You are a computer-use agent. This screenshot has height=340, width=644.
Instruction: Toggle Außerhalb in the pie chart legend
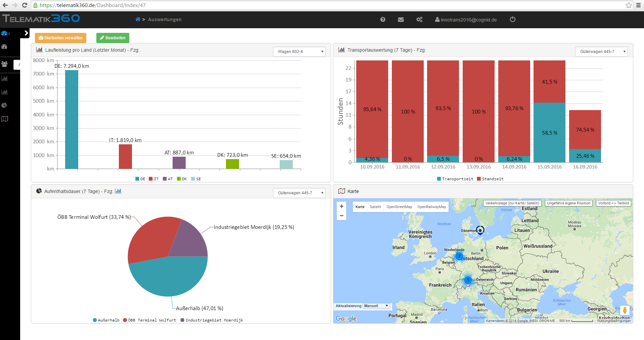pos(106,320)
